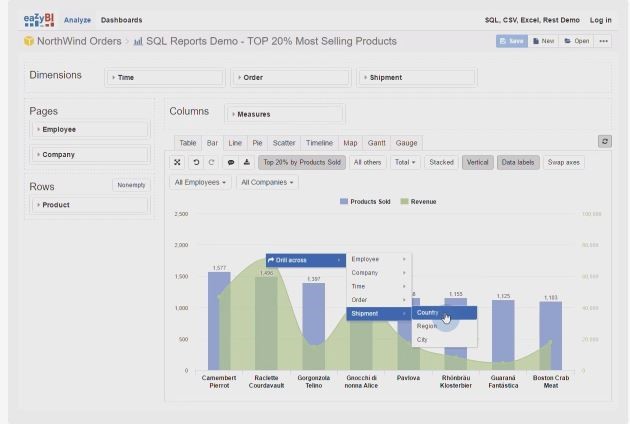Switch to the Pie chart tab
Viewport: 630px width, 424px height.
(257, 143)
